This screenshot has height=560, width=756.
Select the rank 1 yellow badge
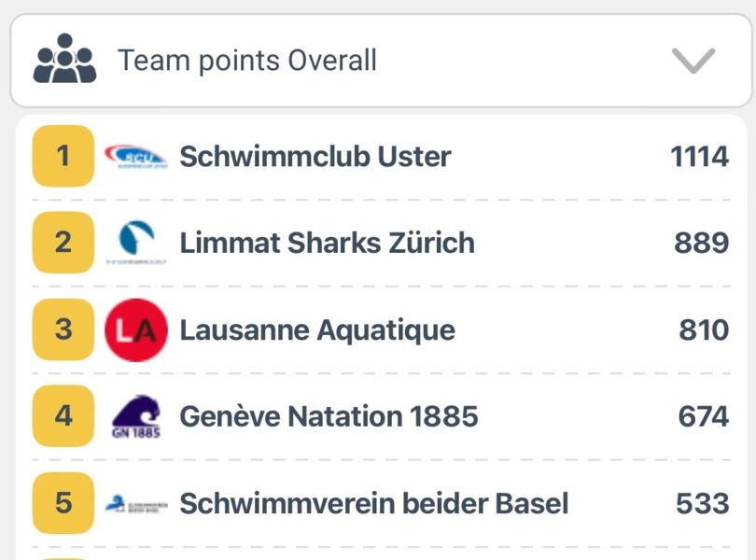(x=63, y=156)
